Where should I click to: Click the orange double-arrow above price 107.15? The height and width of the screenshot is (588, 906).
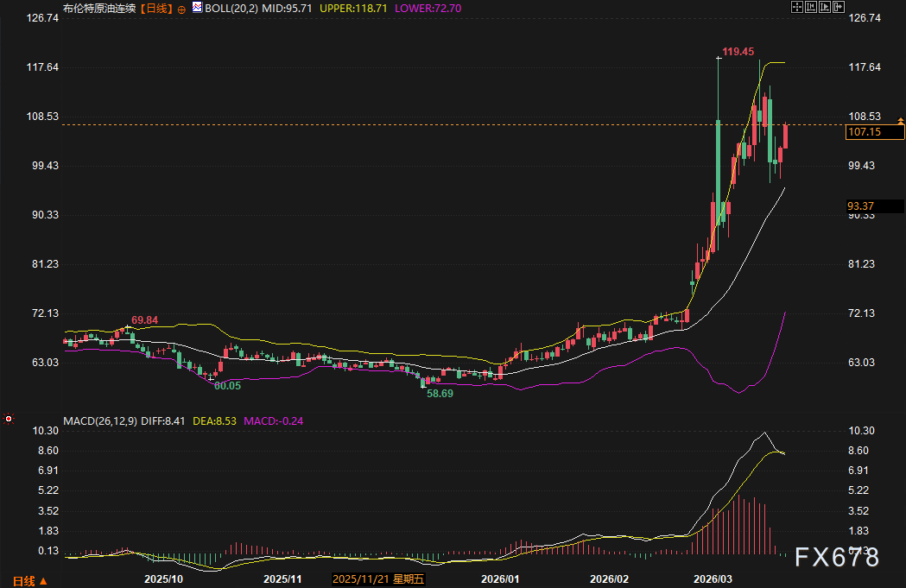pos(901,119)
